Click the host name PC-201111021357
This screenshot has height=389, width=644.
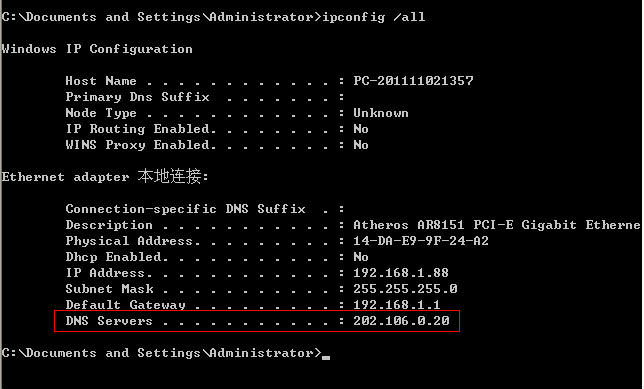click(x=413, y=81)
